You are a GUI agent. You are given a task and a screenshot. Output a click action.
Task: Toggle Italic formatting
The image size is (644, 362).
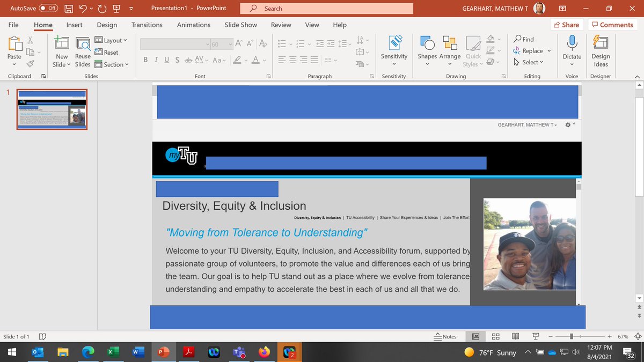point(156,60)
